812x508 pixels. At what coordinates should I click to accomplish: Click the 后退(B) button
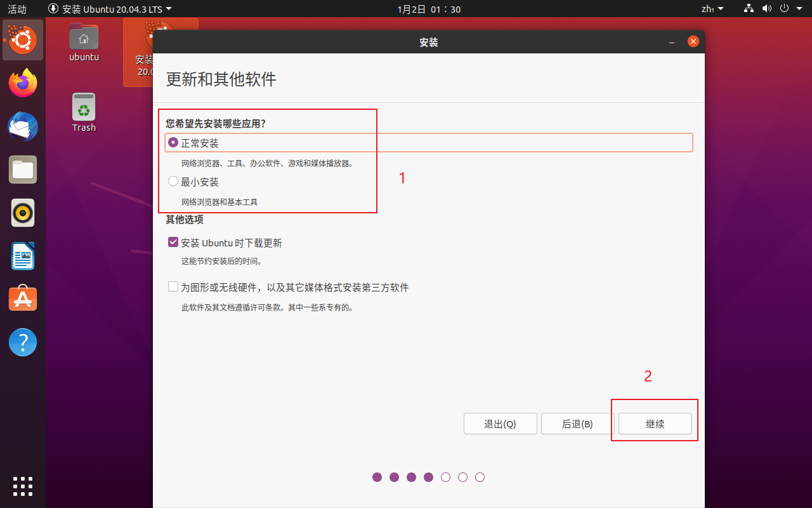click(x=578, y=424)
